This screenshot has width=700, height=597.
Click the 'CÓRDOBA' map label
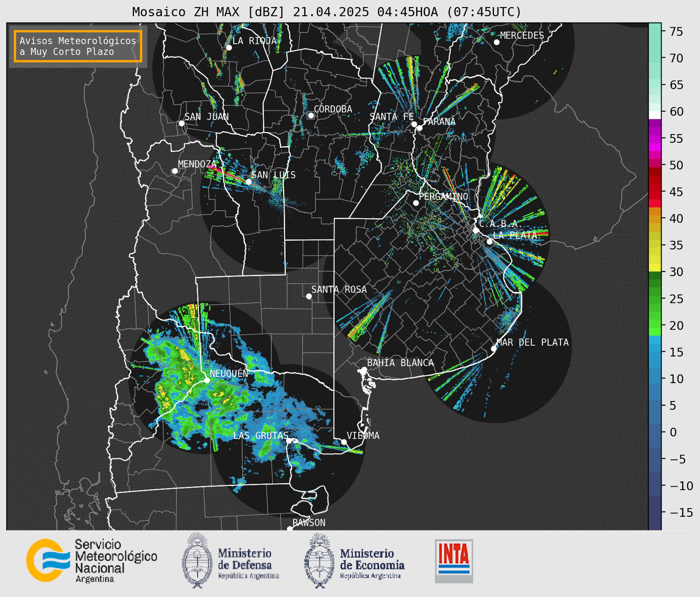333,109
